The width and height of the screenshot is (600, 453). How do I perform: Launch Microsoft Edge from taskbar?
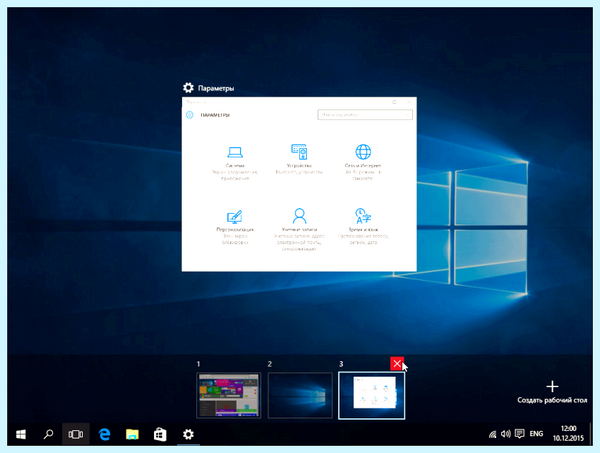[104, 434]
